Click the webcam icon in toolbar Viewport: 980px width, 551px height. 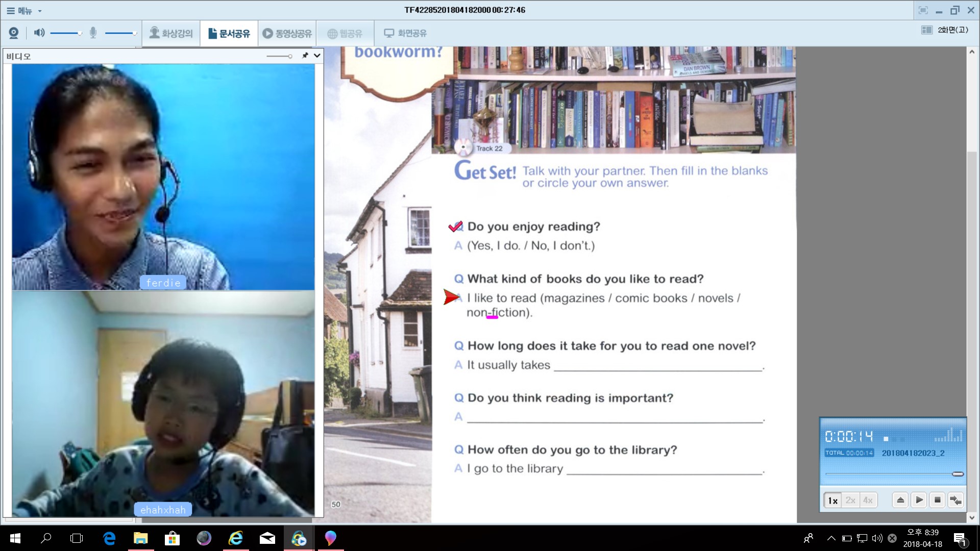[x=14, y=33]
